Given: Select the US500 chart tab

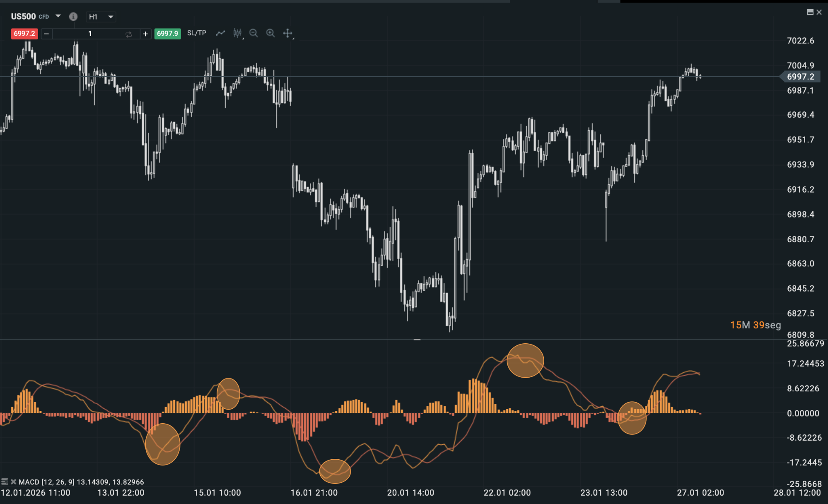Looking at the screenshot, I should coord(23,17).
